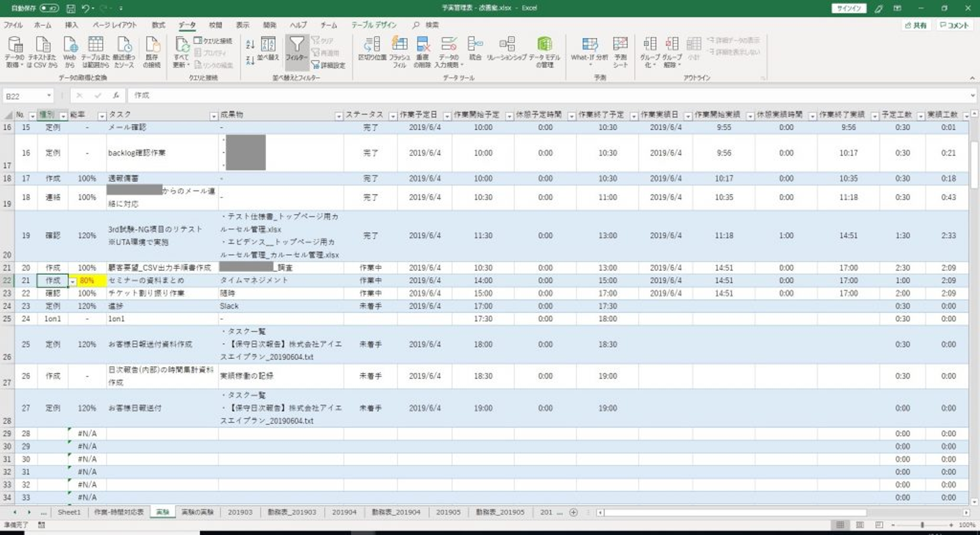
Task: Open filter dropdown for 能率 column
Action: (102, 116)
